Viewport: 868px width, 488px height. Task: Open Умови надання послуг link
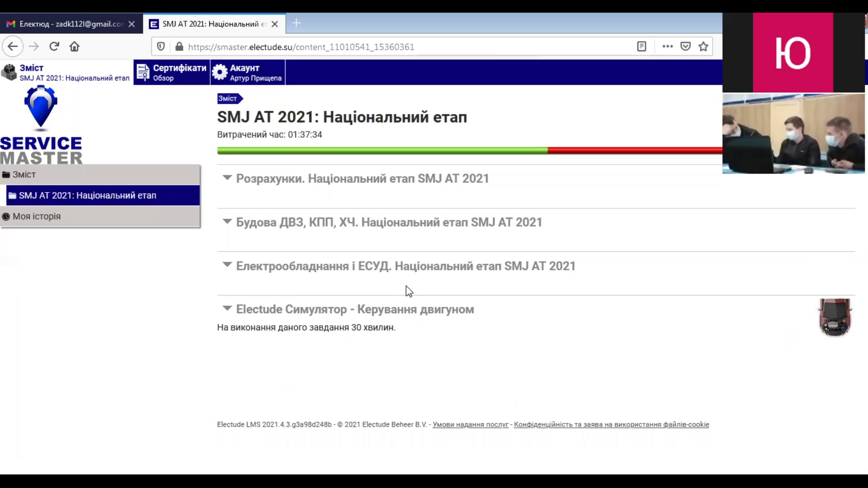pyautogui.click(x=470, y=425)
